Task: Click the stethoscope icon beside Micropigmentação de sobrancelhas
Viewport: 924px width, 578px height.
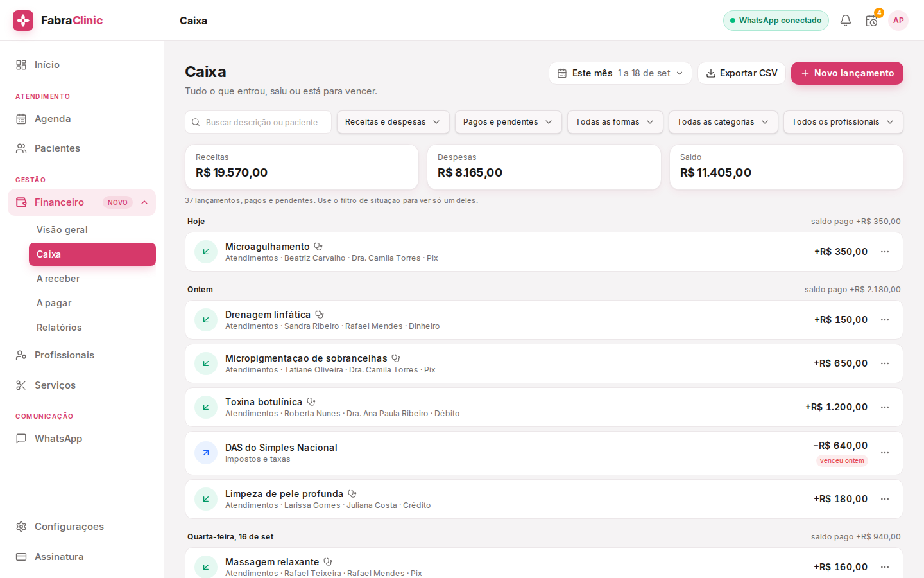Action: coord(396,358)
